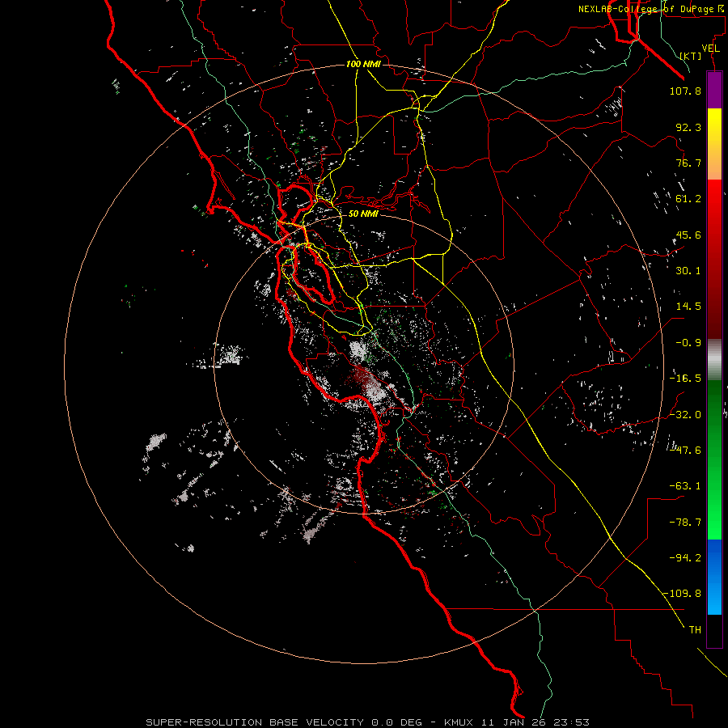Click the gray near-zero segment of the color bar
This screenshot has width=728, height=728.
[x=714, y=360]
